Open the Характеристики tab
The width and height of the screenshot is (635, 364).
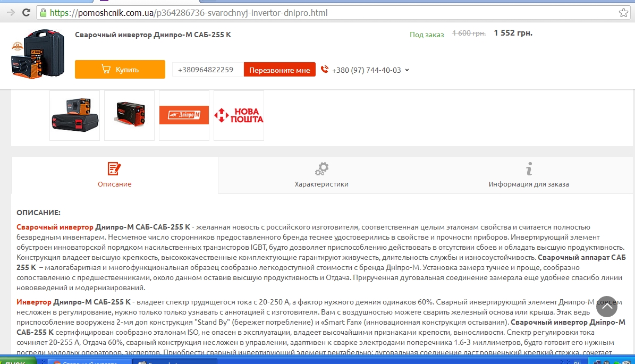point(321,184)
